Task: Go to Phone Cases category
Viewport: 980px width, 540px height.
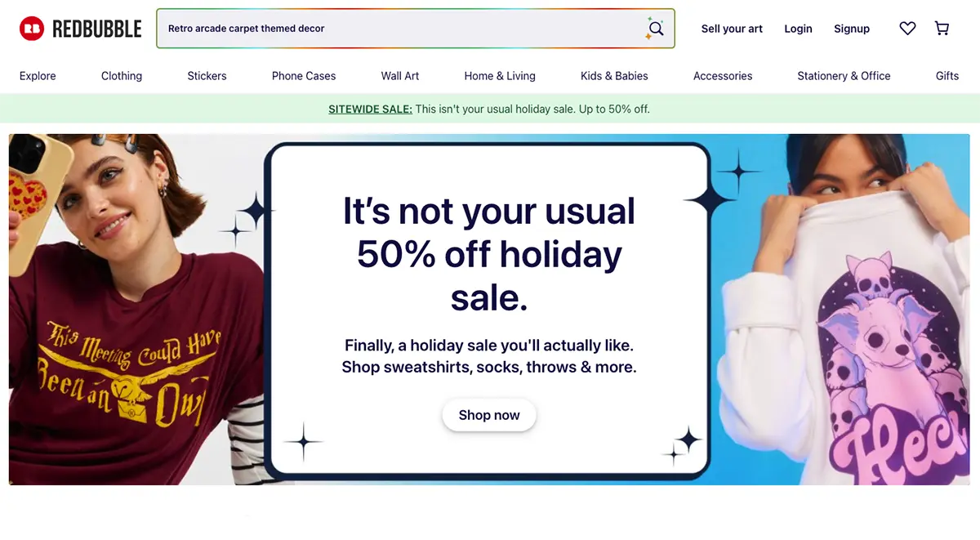Action: 304,76
